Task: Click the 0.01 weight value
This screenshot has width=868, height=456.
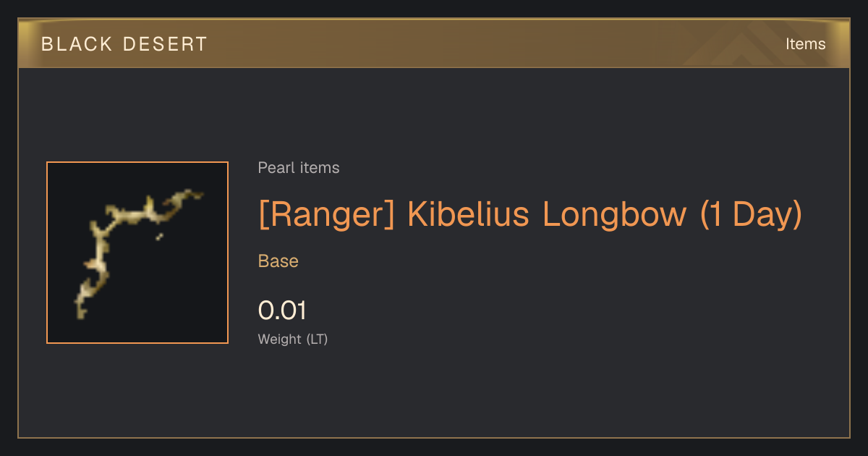Action: 283,311
